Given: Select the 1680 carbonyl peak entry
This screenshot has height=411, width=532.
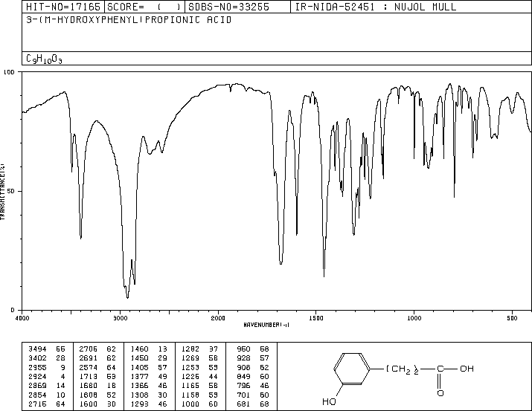Looking at the screenshot, I should [97, 386].
